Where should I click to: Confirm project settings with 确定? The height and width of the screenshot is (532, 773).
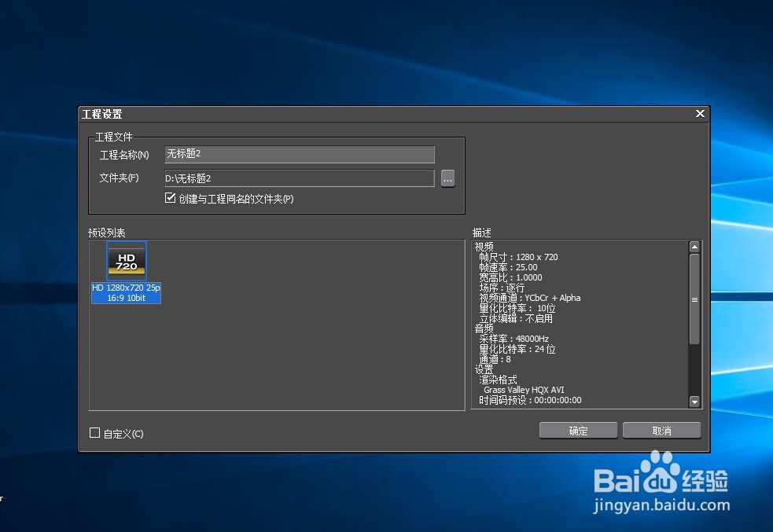click(x=578, y=430)
